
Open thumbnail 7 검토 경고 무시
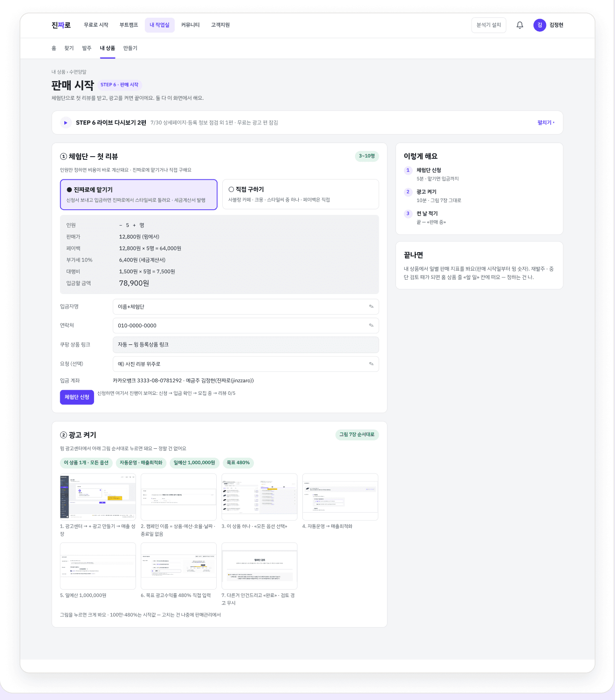coord(260,566)
